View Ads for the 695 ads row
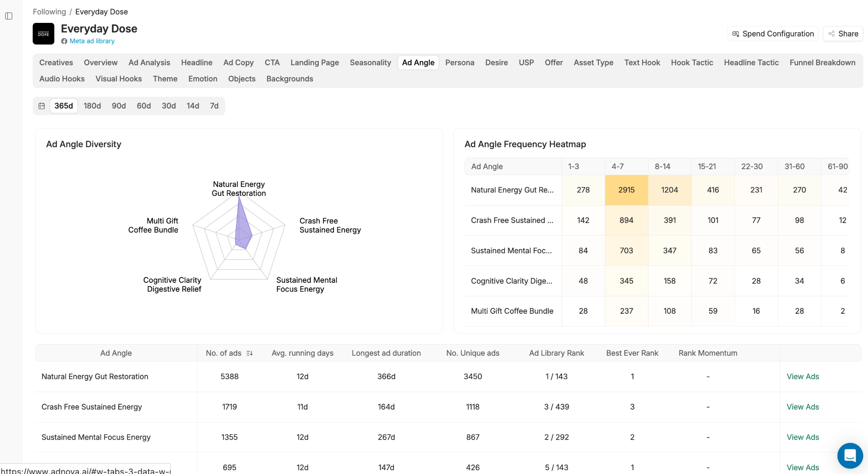 click(x=803, y=467)
